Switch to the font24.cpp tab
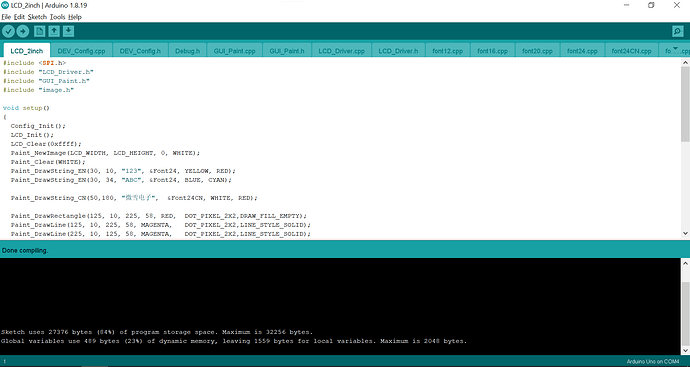Image resolution: width=690 pixels, height=367 pixels. click(x=582, y=51)
